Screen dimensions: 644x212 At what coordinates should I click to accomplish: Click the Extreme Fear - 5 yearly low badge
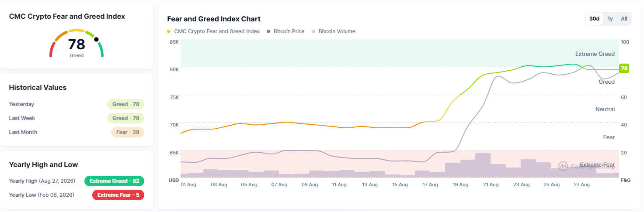(118, 195)
